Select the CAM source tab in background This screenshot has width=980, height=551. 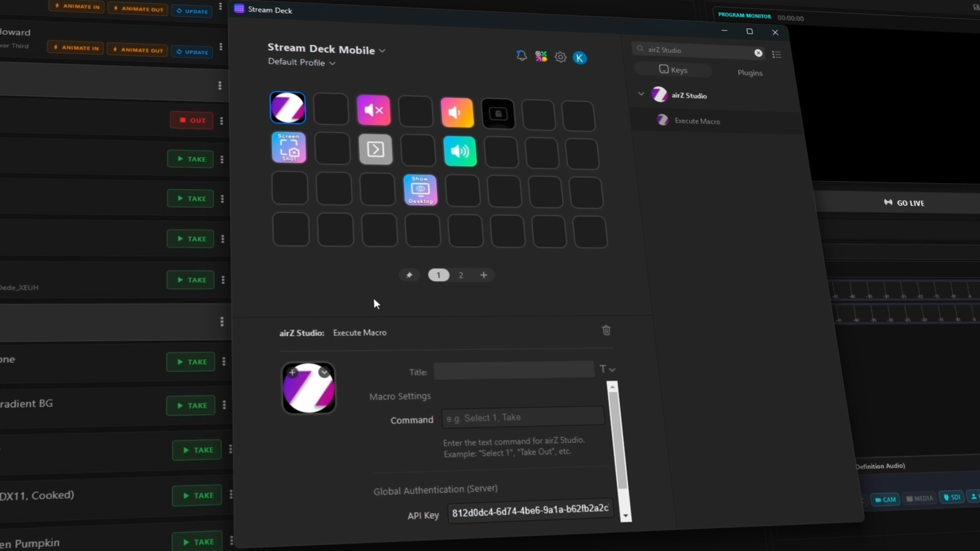tap(886, 499)
